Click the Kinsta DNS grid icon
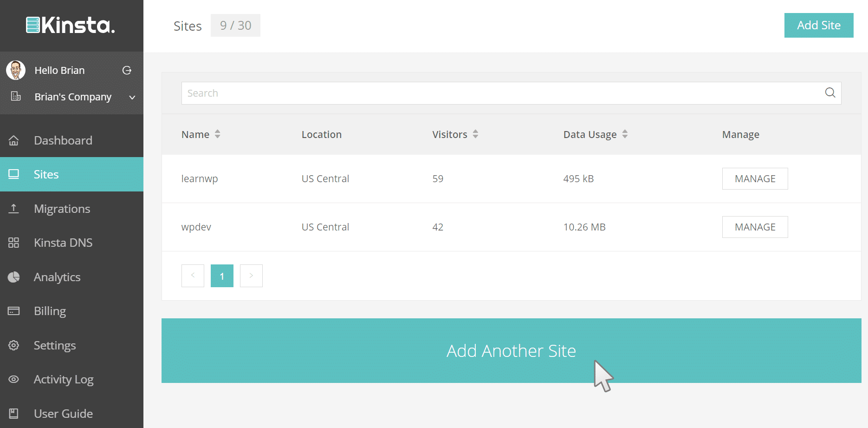Screen dimensions: 868x428 pos(14,243)
